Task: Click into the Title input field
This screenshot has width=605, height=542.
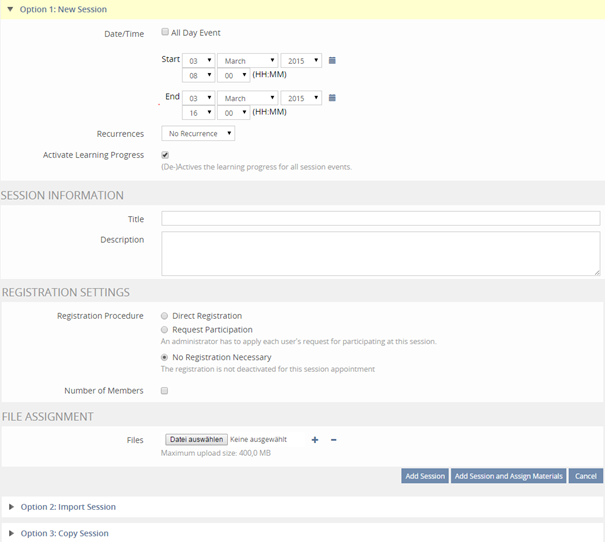Action: click(x=380, y=218)
